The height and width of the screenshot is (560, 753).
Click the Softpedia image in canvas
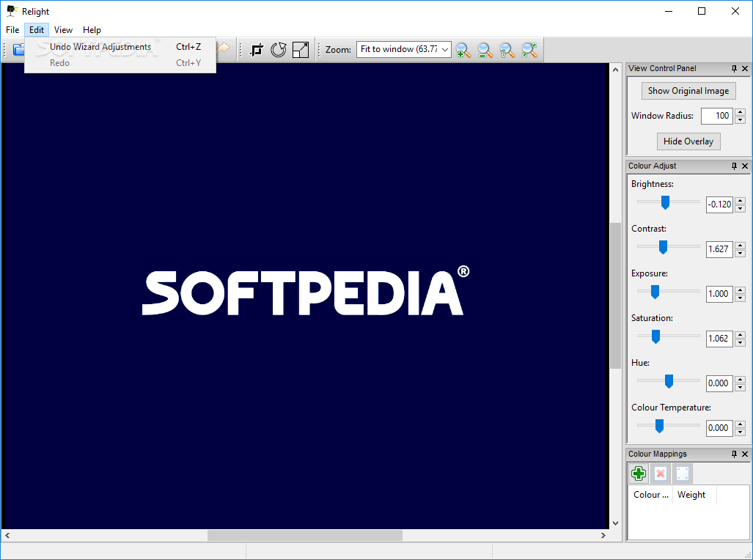[x=305, y=296]
